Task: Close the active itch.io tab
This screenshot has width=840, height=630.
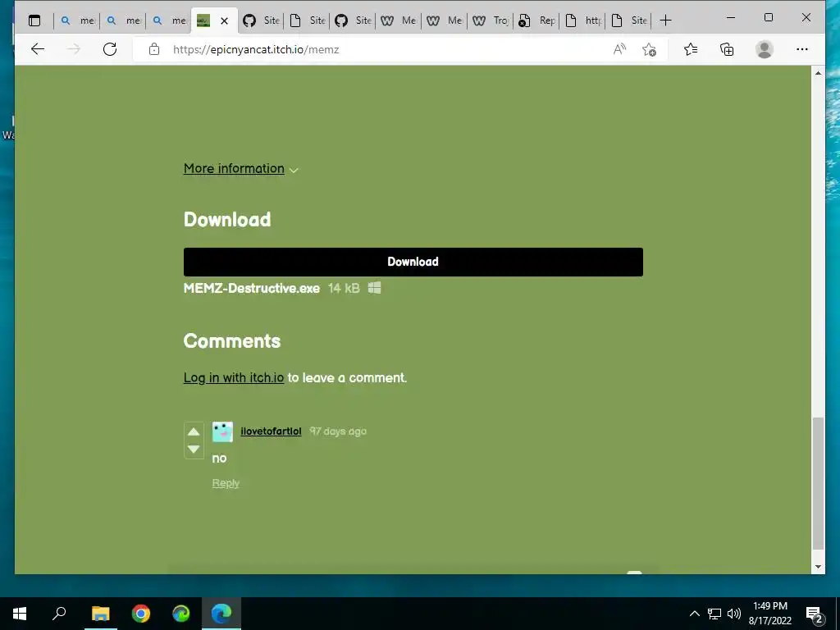Action: coord(225,21)
